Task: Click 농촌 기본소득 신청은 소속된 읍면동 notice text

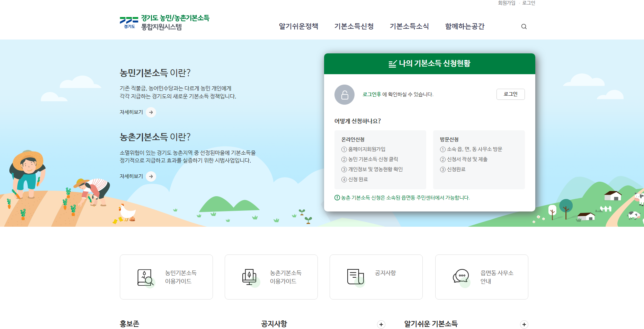Action: (405, 198)
